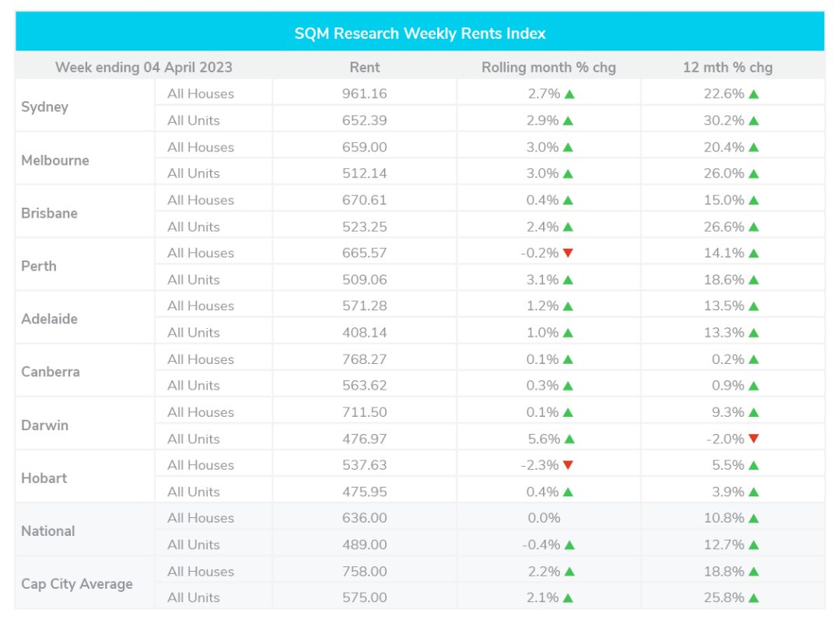This screenshot has height=623, width=840.
Task: Click the 12 mth % chg header
Action: point(727,68)
